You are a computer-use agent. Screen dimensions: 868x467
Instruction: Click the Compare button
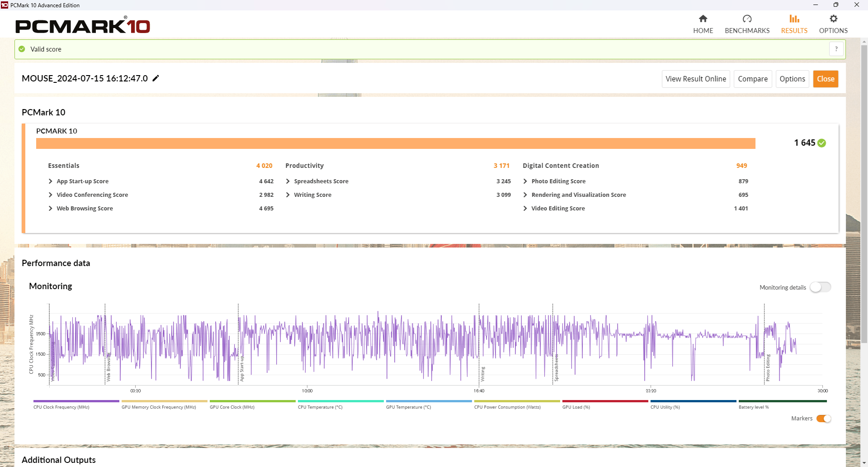pyautogui.click(x=753, y=79)
